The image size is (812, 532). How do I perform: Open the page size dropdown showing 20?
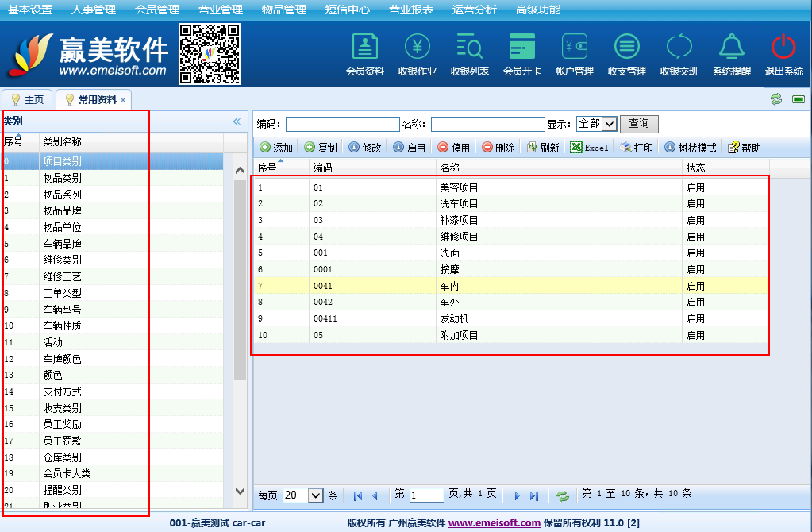click(x=303, y=495)
